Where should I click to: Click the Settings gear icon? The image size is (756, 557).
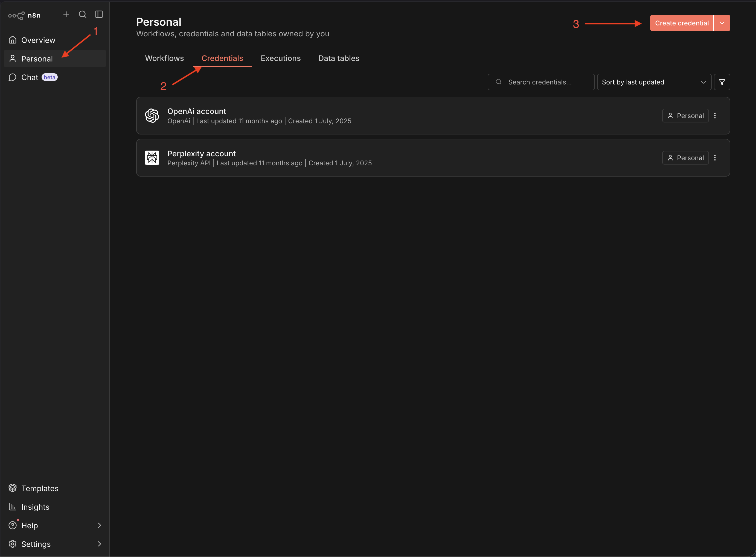coord(13,544)
